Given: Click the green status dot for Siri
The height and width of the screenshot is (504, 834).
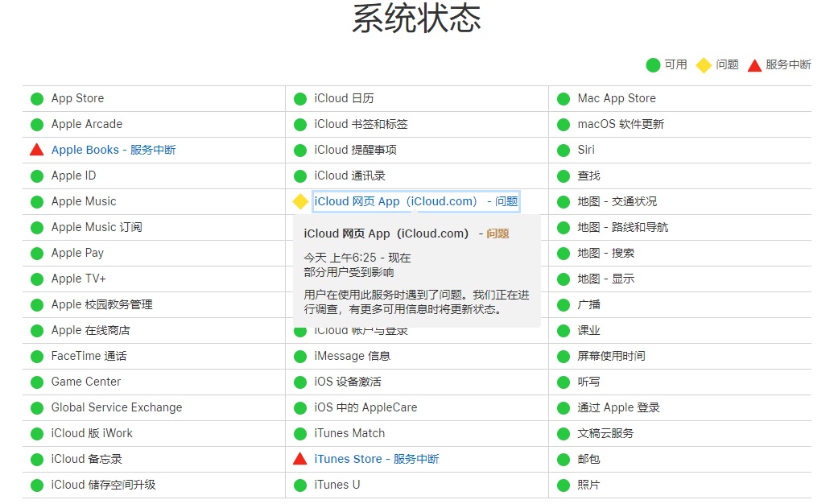Looking at the screenshot, I should click(x=564, y=150).
